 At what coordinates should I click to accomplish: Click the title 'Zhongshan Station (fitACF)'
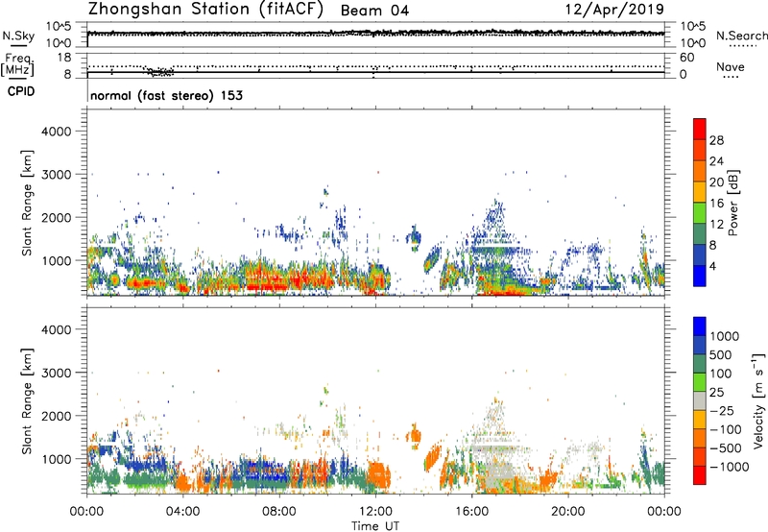click(x=206, y=10)
